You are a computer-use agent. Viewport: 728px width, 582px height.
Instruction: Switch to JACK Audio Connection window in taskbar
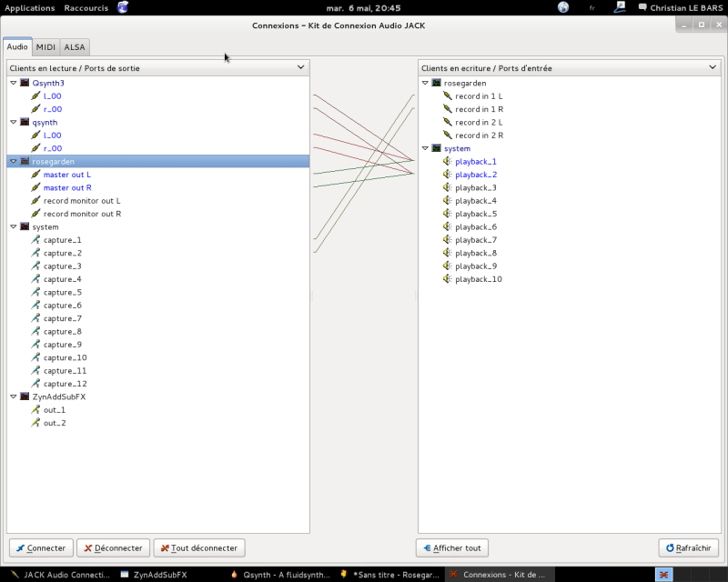pos(60,575)
